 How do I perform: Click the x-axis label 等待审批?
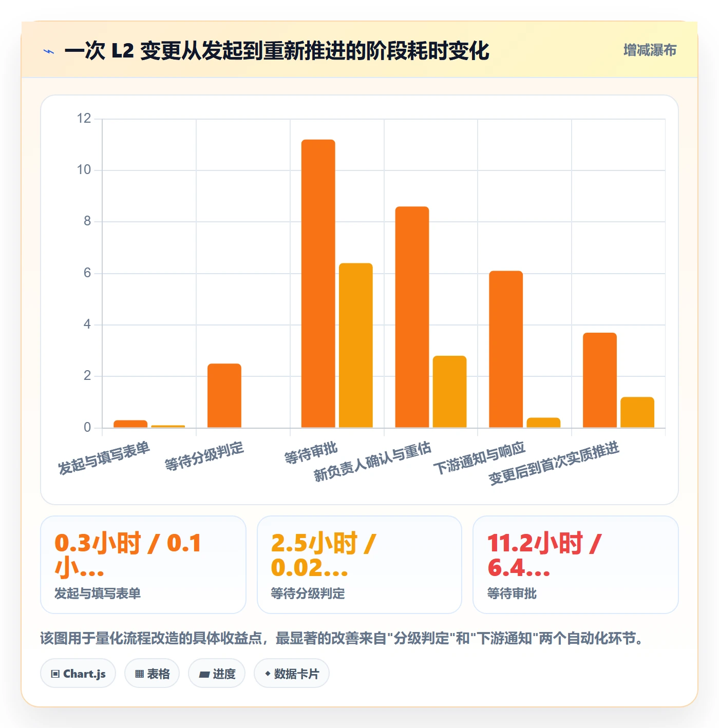pyautogui.click(x=311, y=453)
